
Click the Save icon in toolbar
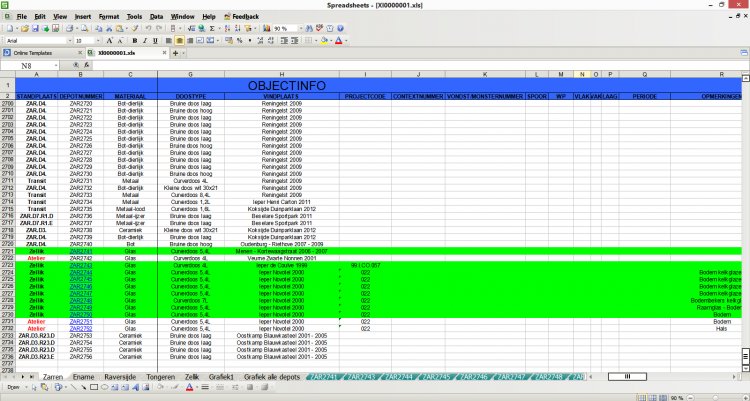pos(35,28)
